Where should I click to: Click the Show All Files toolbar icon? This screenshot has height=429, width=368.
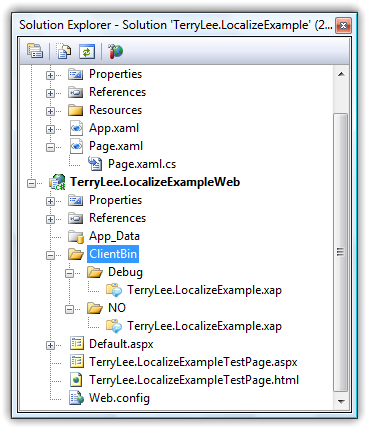[64, 51]
